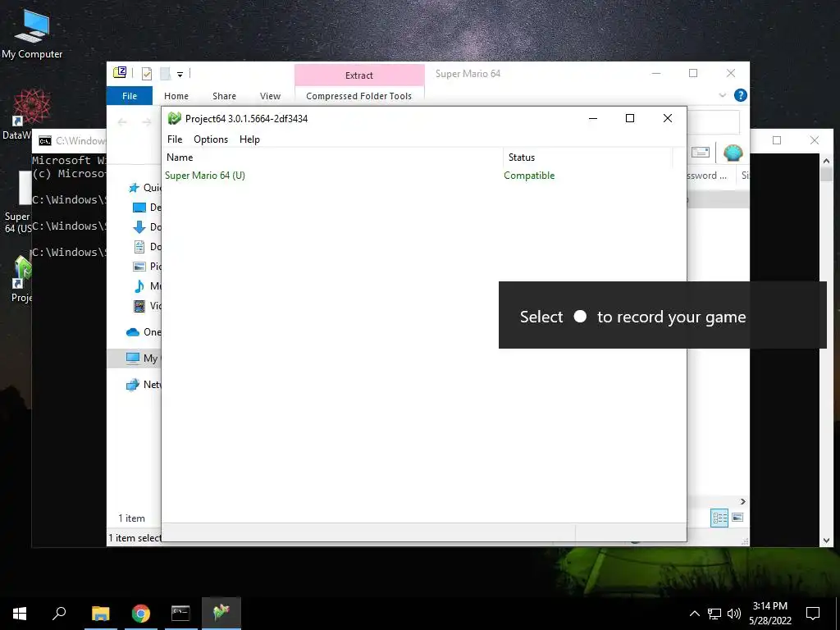Open network status tray icon
The height and width of the screenshot is (630, 840).
tap(714, 614)
